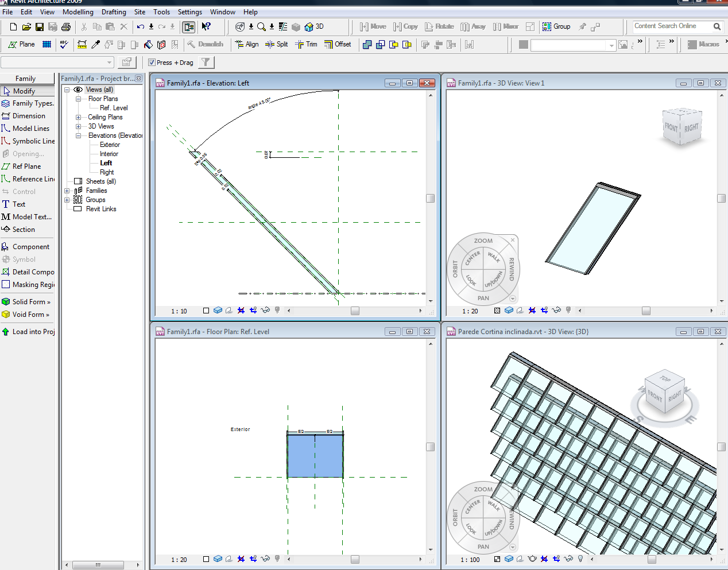Select the Ref Plane tool
Screen dimensions: 728x570
[26, 166]
